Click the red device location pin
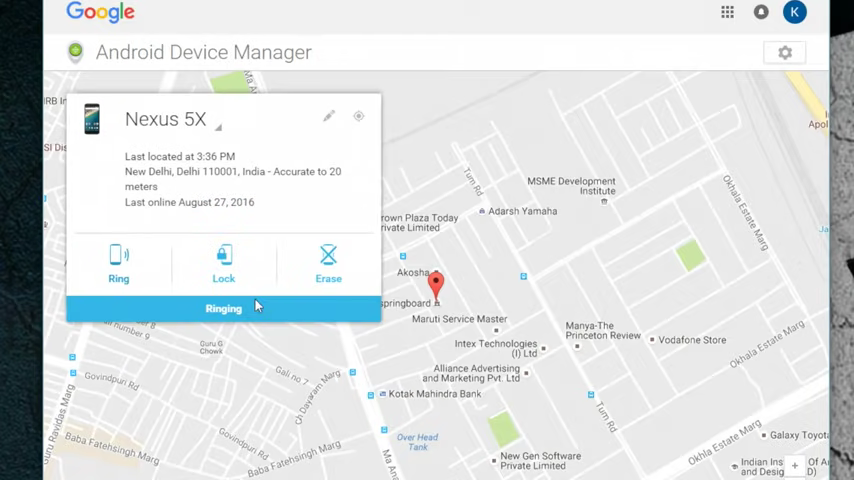This screenshot has height=480, width=854. click(x=436, y=285)
